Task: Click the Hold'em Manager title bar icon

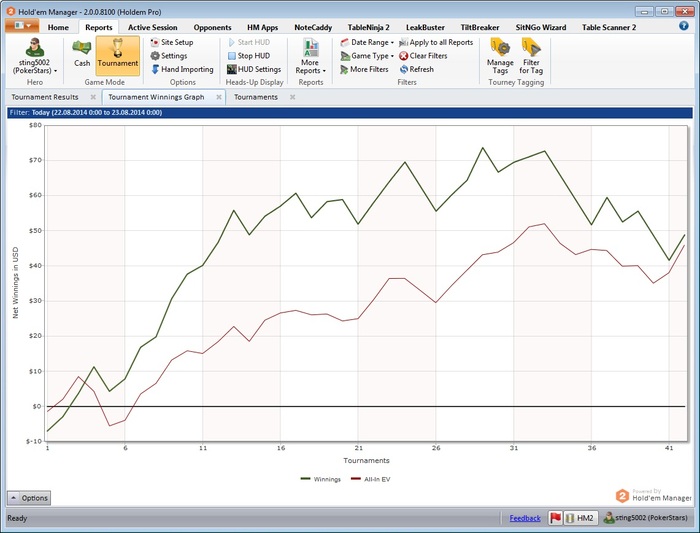Action: (12, 12)
